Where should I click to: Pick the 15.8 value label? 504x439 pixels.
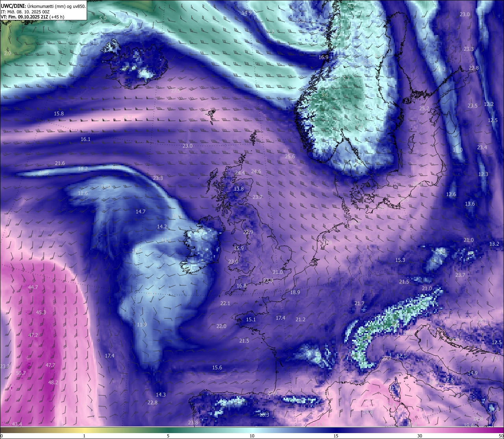click(x=59, y=113)
